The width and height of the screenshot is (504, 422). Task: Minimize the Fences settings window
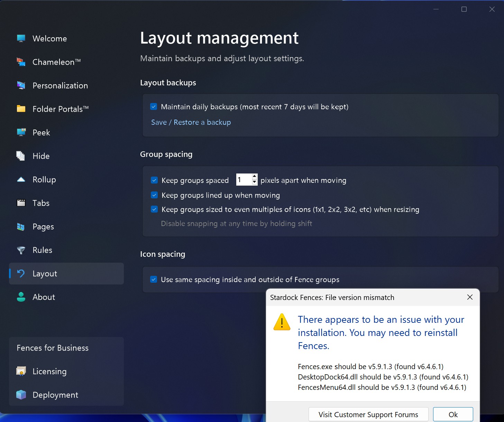click(436, 9)
